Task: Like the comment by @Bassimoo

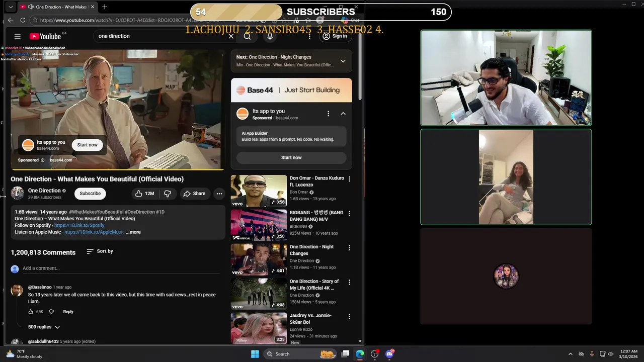Action: point(31,312)
